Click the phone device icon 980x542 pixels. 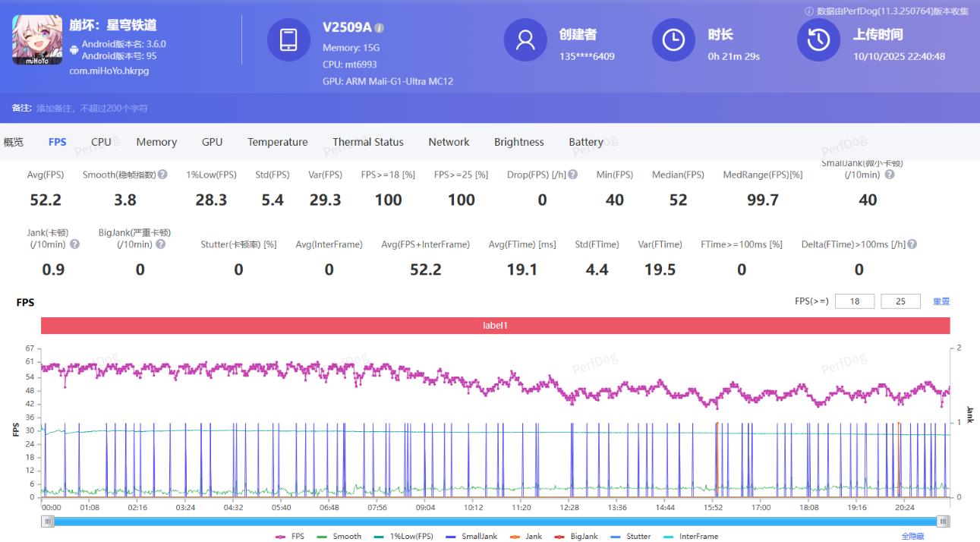(x=288, y=40)
